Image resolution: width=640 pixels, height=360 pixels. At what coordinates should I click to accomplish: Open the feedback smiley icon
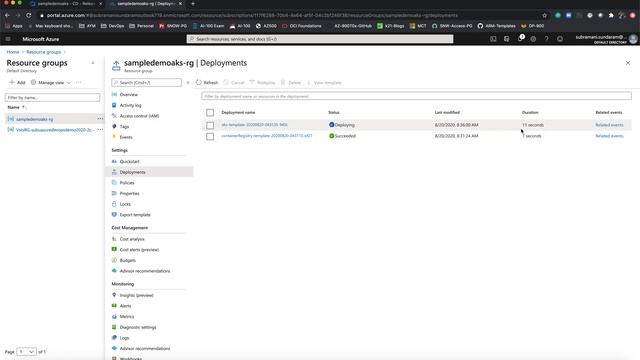click(560, 39)
